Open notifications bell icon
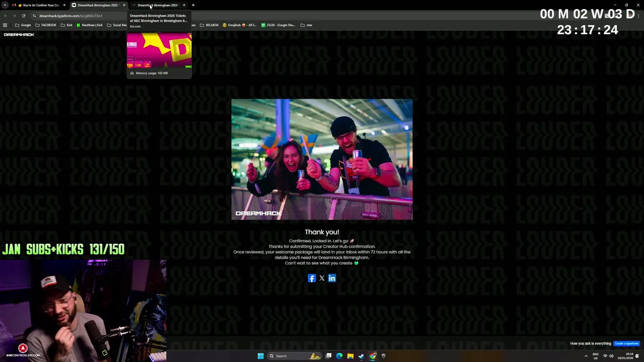This screenshot has height=362, width=644. 637,356
